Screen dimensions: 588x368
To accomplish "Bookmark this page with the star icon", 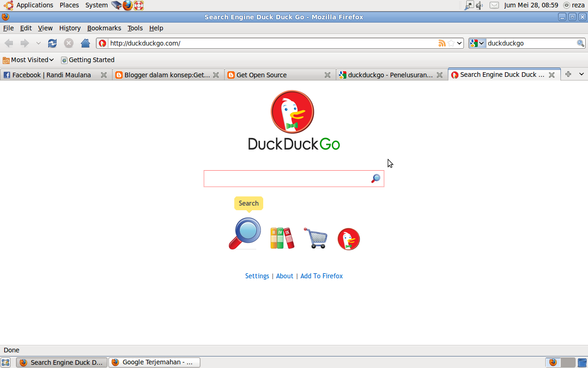I will point(451,43).
